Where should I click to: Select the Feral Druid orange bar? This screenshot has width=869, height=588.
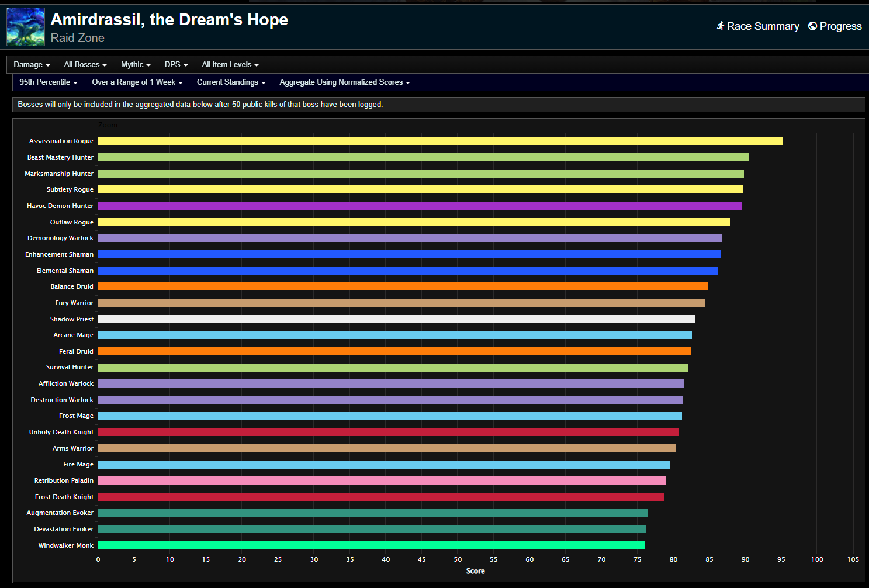click(394, 351)
